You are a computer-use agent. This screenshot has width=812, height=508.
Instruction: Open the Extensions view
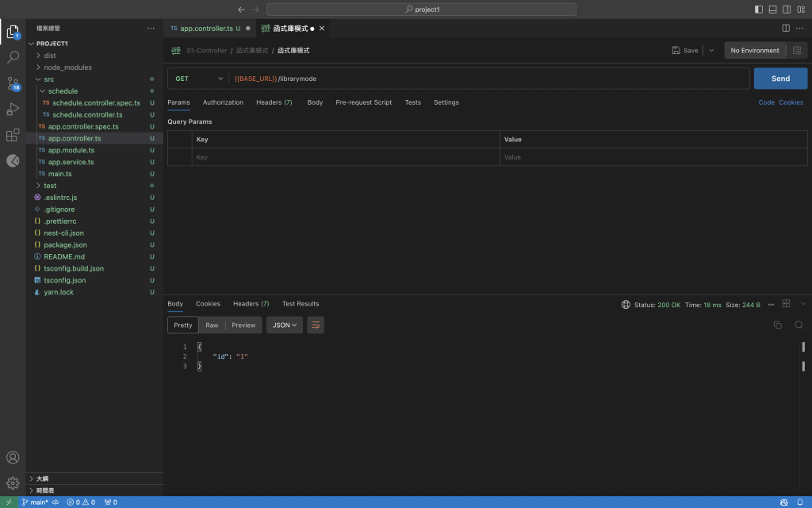tap(13, 135)
